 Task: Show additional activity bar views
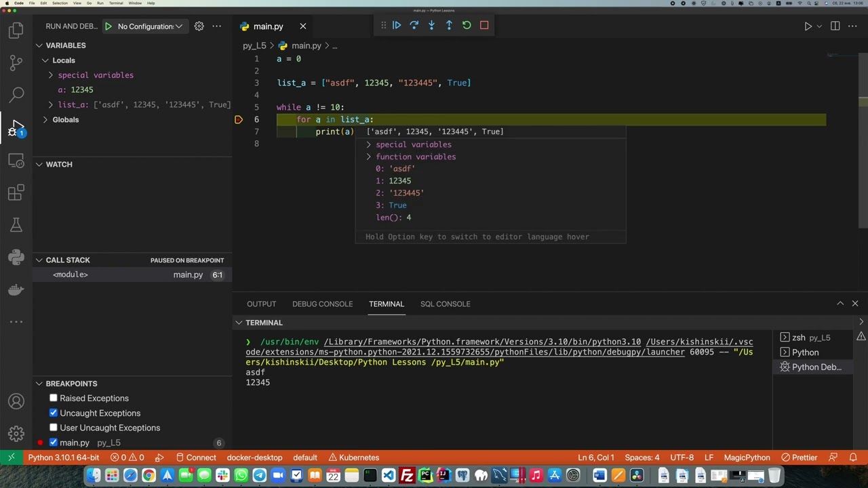tap(16, 322)
